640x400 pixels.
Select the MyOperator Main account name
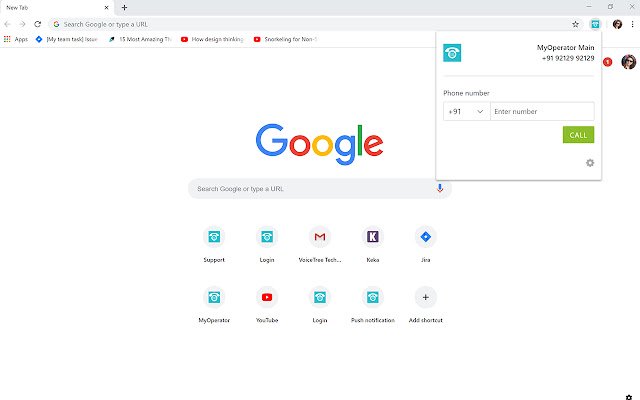point(565,48)
